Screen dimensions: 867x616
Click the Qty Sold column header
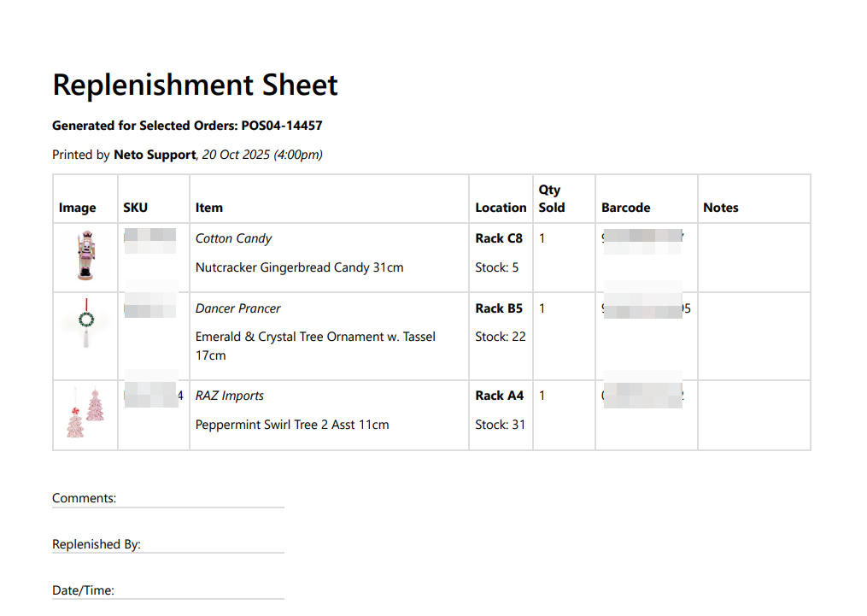[x=552, y=198]
